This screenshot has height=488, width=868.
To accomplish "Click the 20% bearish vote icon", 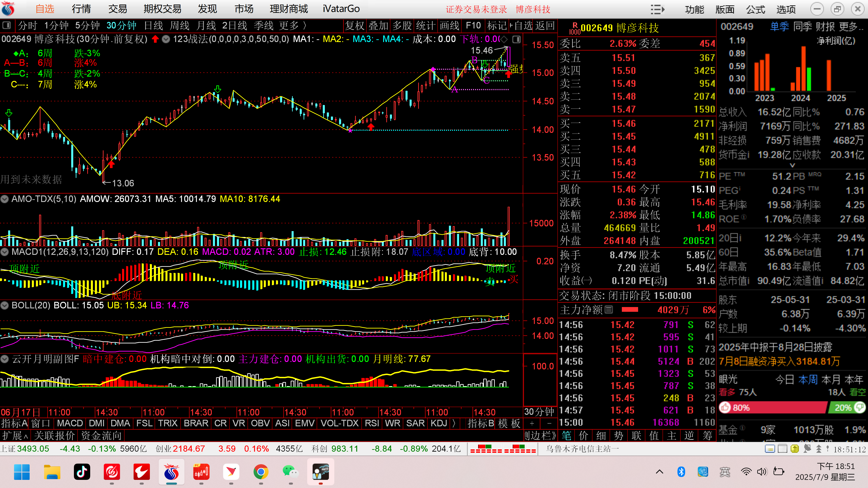I will click(860, 408).
